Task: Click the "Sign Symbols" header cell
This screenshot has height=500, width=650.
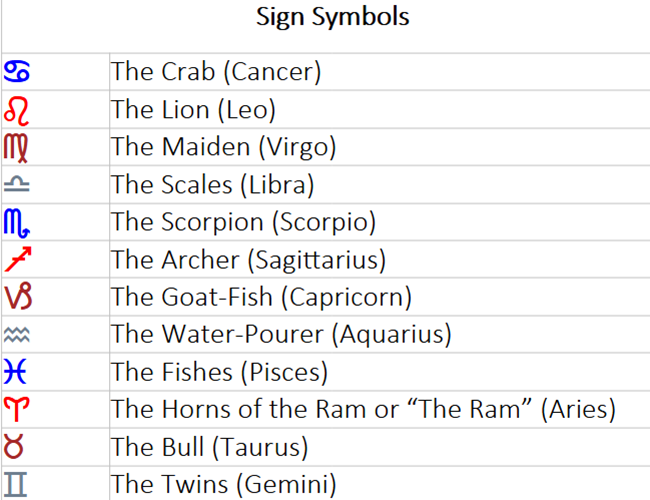Action: click(332, 18)
